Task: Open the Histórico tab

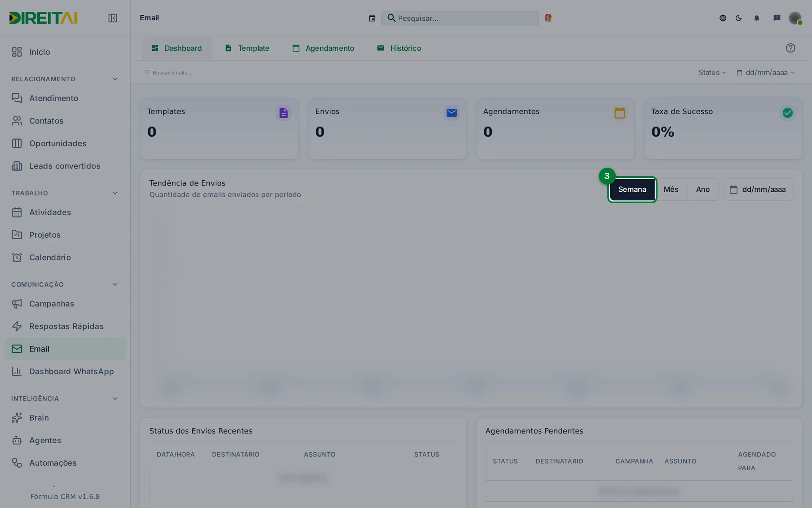Action: click(x=399, y=48)
